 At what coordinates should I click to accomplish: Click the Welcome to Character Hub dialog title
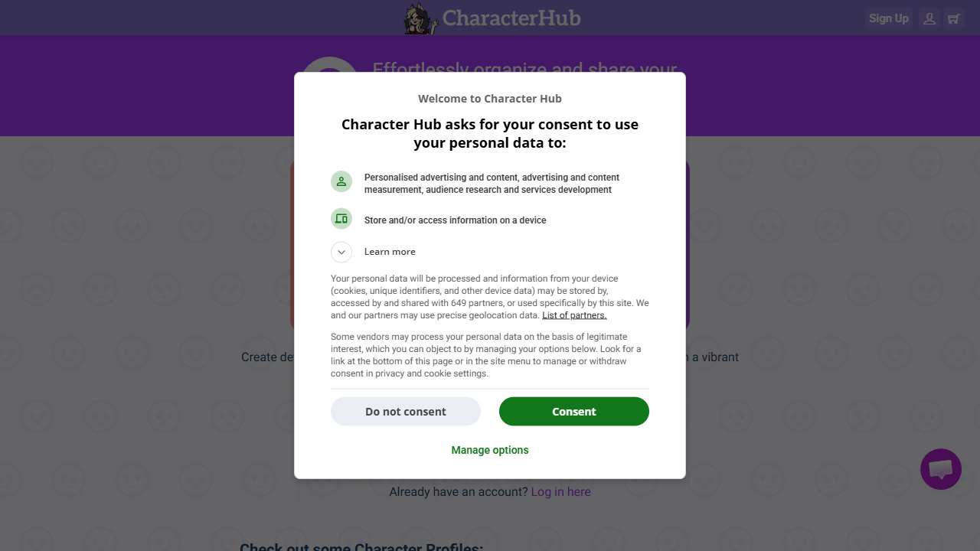coord(489,98)
